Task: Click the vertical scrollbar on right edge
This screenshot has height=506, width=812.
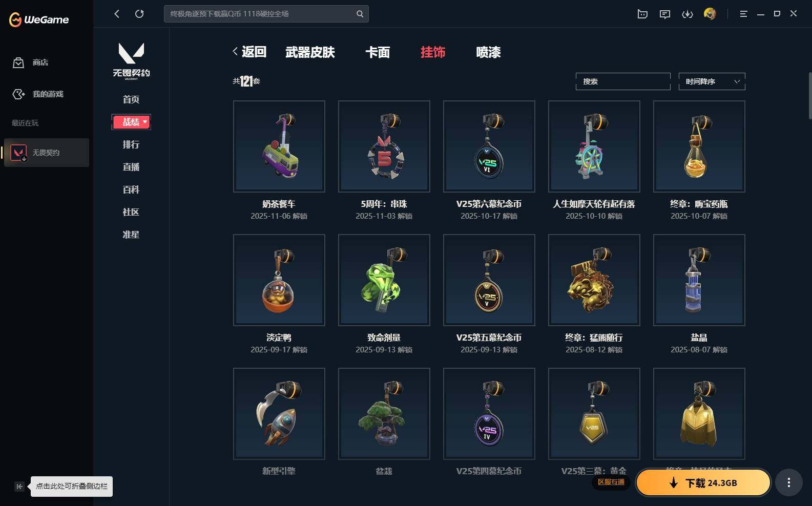Action: point(810,96)
